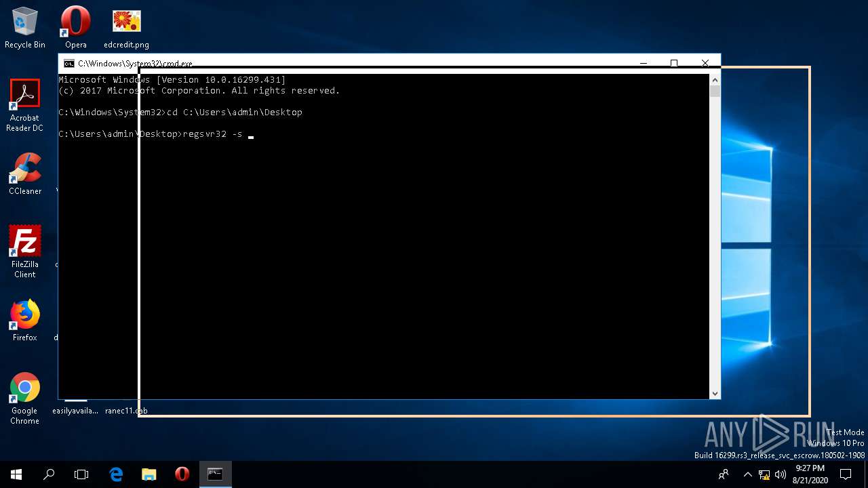Screen dimensions: 868x488
Task: Select the easilyavaila... file on desktop
Action: click(x=75, y=410)
